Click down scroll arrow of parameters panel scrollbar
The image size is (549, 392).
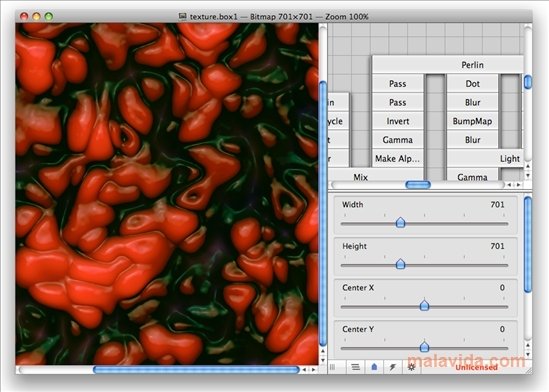(x=528, y=354)
